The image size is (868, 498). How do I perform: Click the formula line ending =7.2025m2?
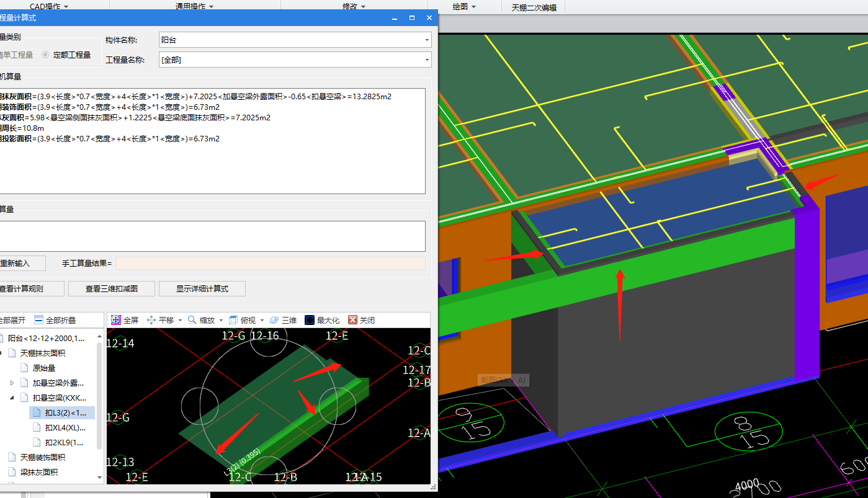coord(135,118)
